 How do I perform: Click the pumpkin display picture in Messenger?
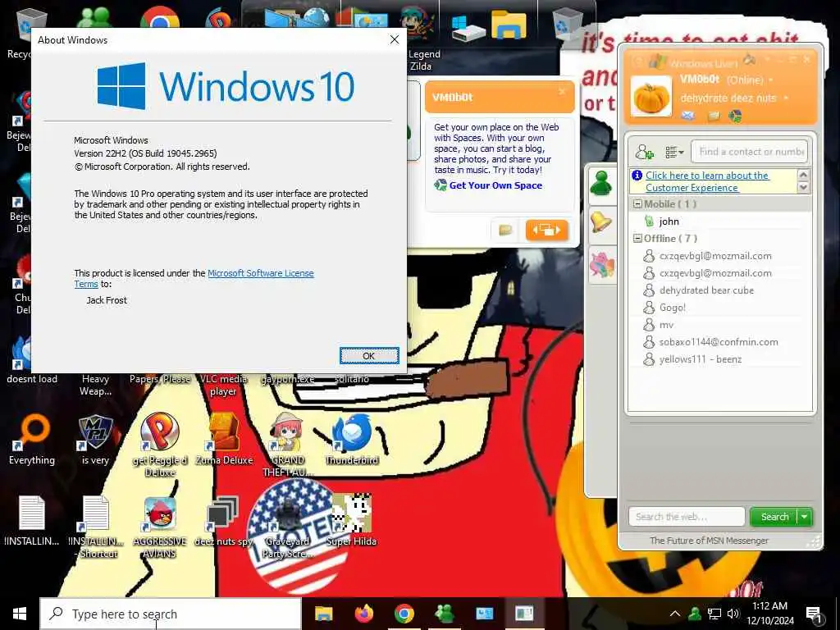(x=651, y=96)
